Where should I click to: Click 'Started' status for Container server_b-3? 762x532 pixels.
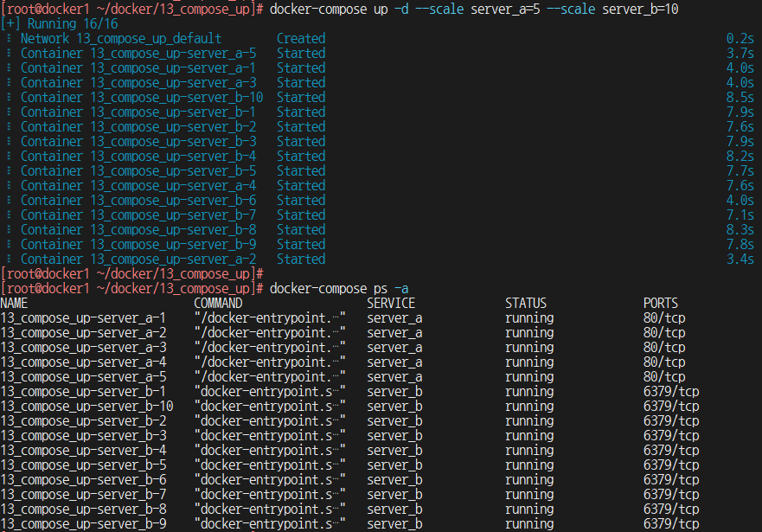pos(301,141)
